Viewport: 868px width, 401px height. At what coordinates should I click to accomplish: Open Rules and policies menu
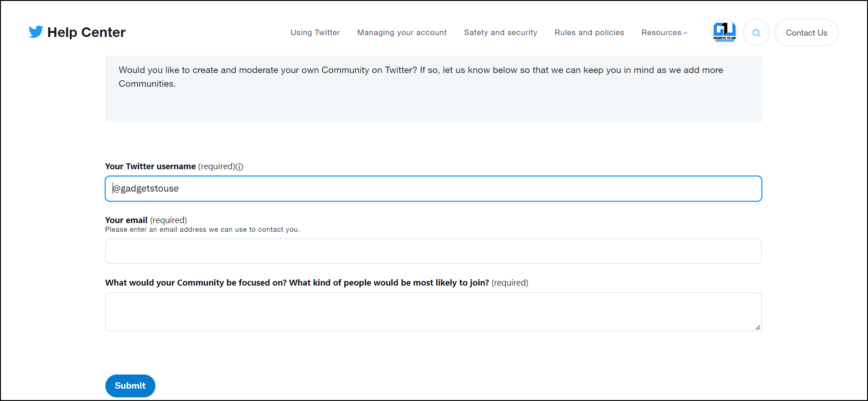point(589,32)
